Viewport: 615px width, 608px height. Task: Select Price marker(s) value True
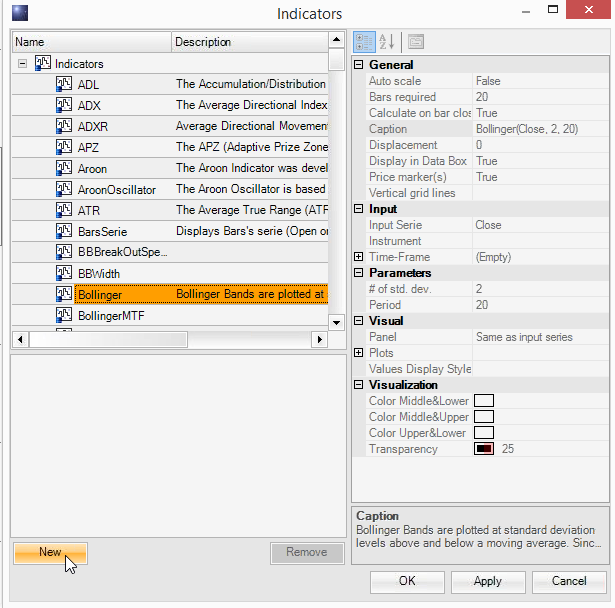click(540, 177)
